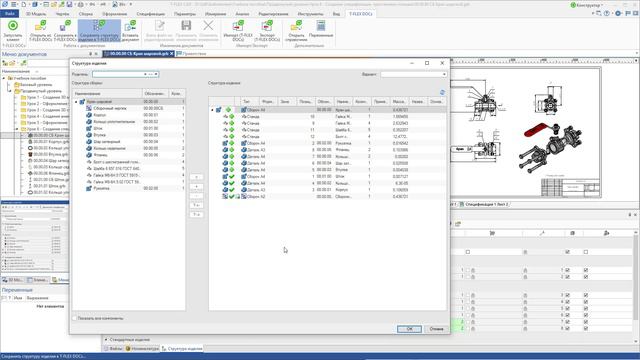Click bottom filter button between structure panels
Viewport: 640px width, 360px height.
pos(196,214)
